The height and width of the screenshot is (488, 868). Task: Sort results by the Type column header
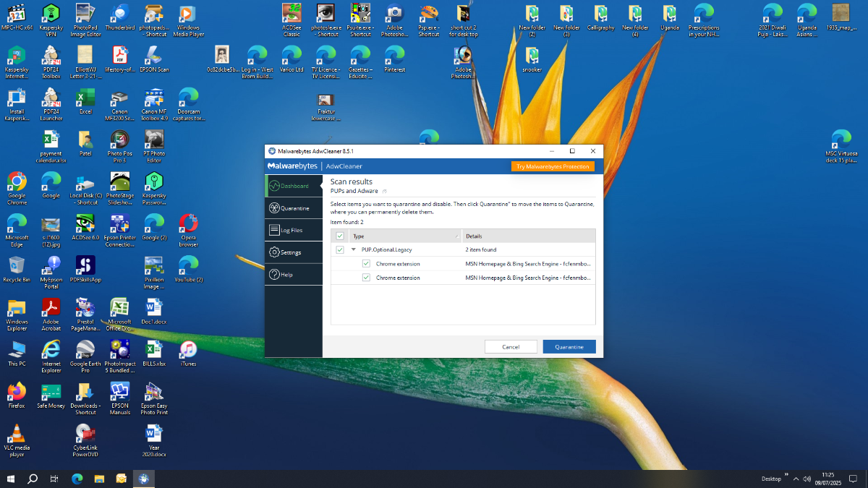[x=405, y=236]
